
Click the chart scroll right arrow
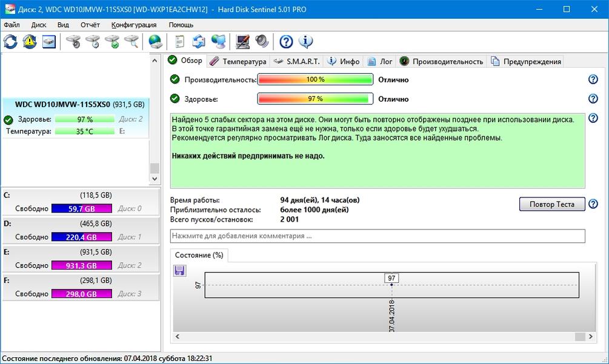point(591,337)
